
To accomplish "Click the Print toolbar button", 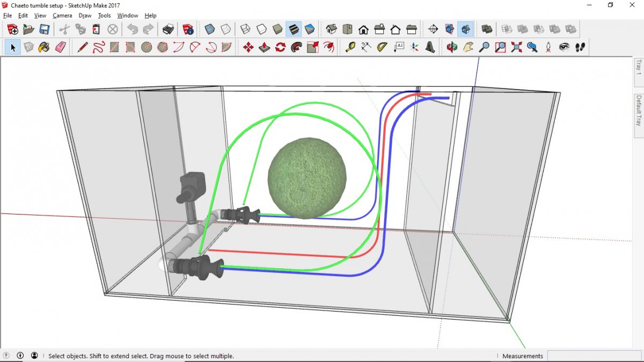I will click(x=168, y=29).
